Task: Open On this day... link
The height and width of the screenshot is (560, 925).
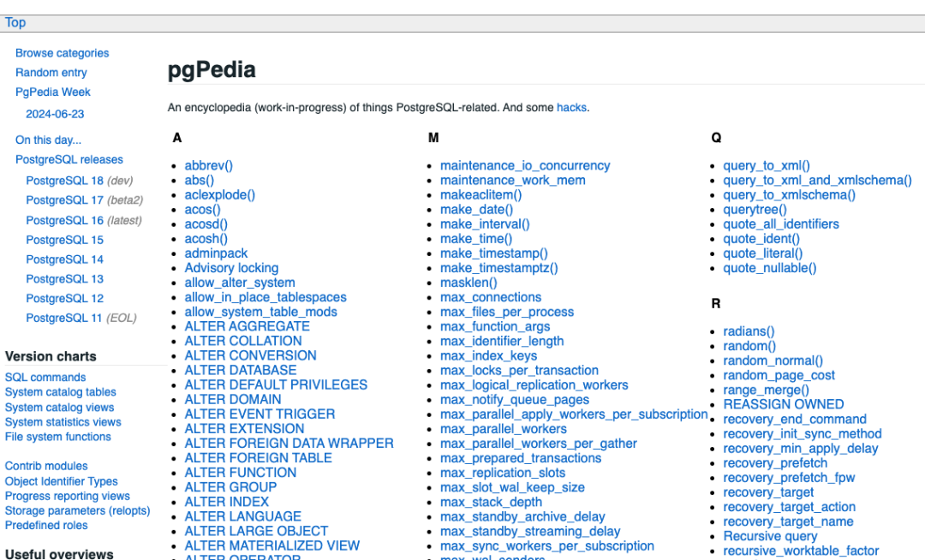Action: (48, 140)
